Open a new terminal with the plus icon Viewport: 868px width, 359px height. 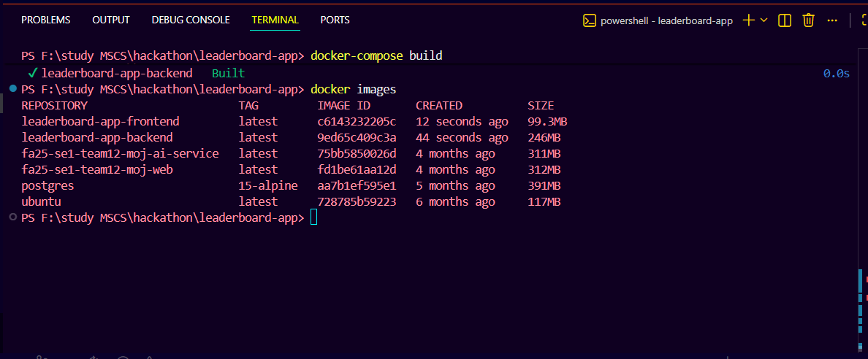[x=748, y=20]
